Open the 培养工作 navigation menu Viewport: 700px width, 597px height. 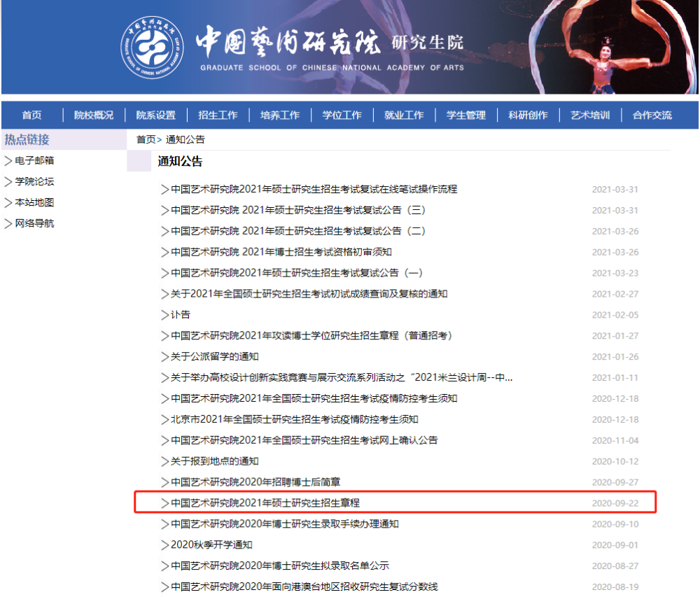coord(280,115)
